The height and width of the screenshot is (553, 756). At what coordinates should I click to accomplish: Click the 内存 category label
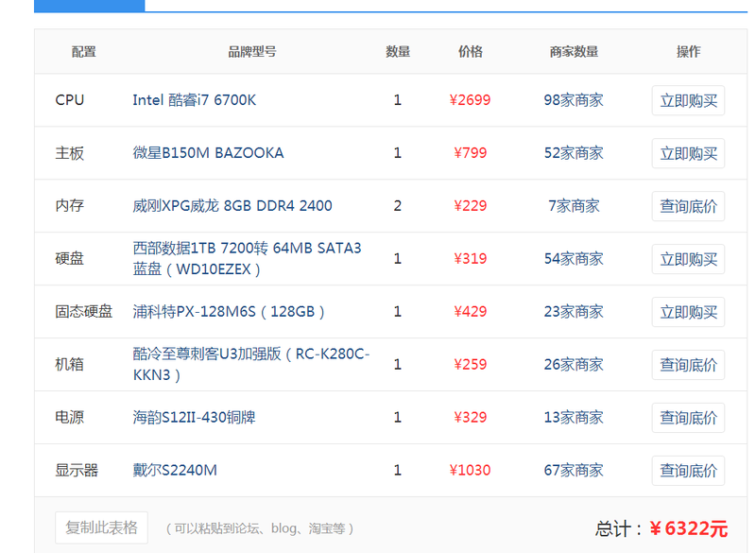(x=69, y=206)
